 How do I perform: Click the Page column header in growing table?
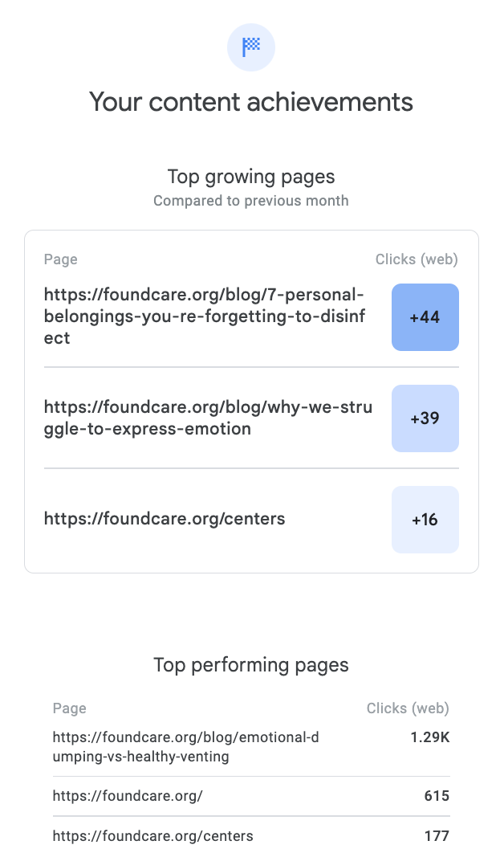pos(61,259)
